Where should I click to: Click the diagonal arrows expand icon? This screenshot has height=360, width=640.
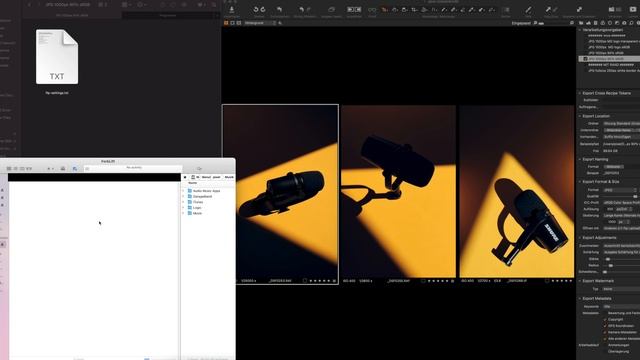pyautogui.click(x=579, y=9)
